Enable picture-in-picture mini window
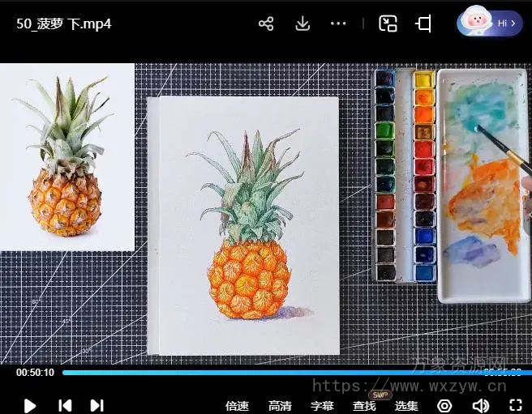Image resolution: width=532 pixels, height=414 pixels. click(388, 23)
